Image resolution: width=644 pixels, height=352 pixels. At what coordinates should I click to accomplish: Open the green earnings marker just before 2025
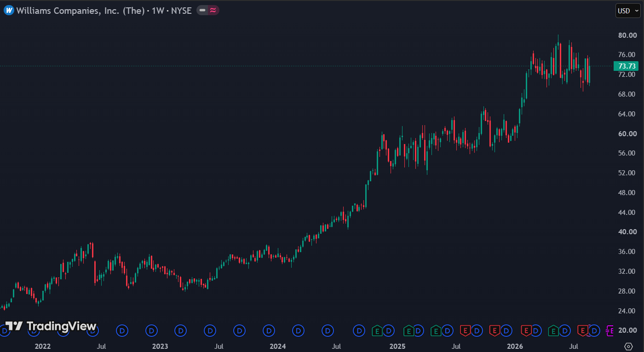point(377,330)
